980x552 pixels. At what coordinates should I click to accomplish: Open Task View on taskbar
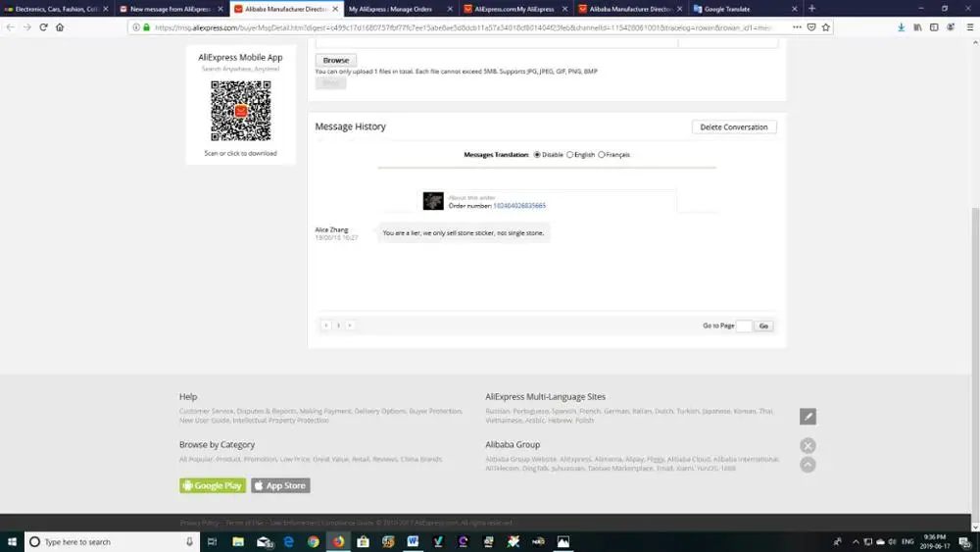212,541
